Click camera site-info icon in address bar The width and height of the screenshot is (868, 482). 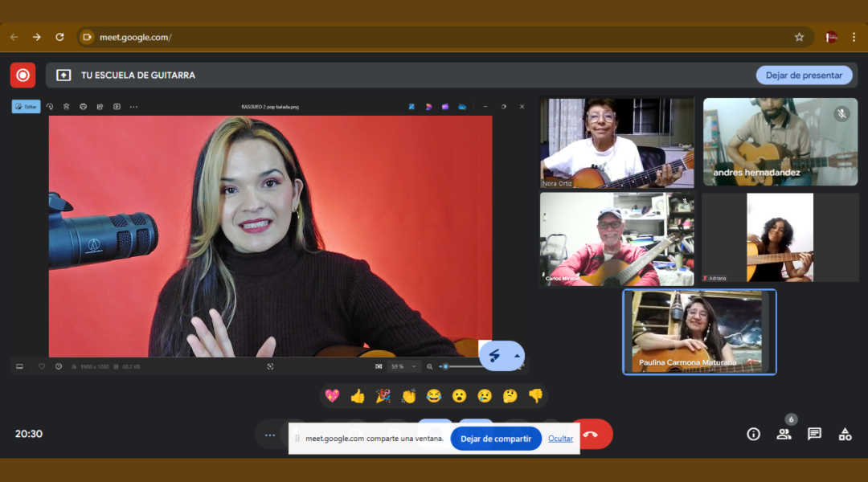(x=87, y=37)
